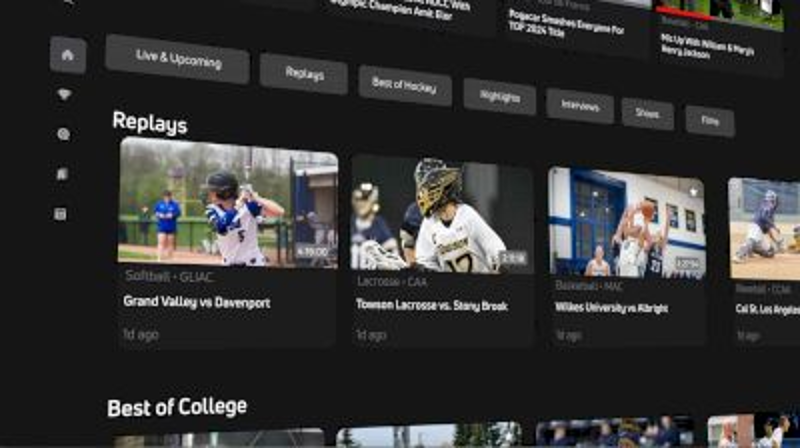Image resolution: width=800 pixels, height=448 pixels.
Task: Click the Grand Valley vs Davenport title
Action: point(197,302)
